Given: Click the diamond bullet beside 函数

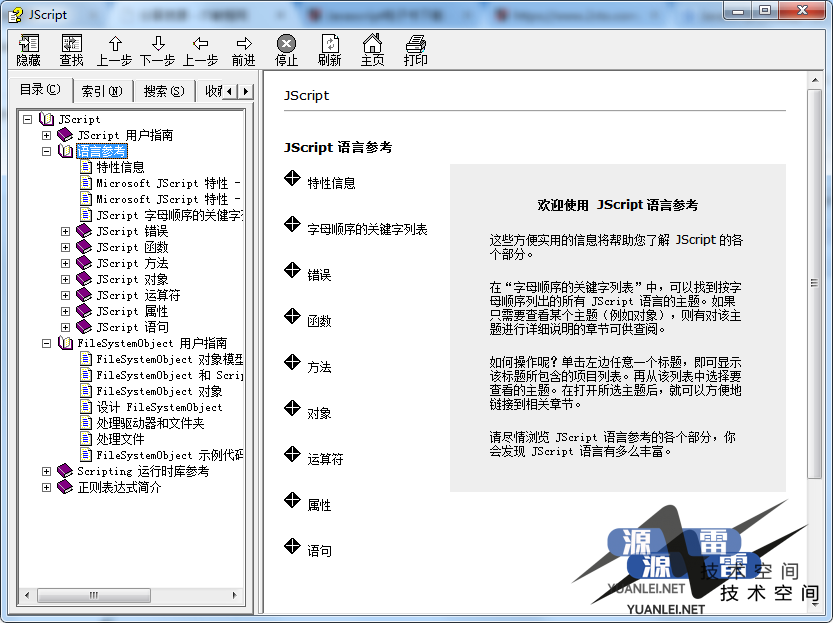Looking at the screenshot, I should 292,317.
